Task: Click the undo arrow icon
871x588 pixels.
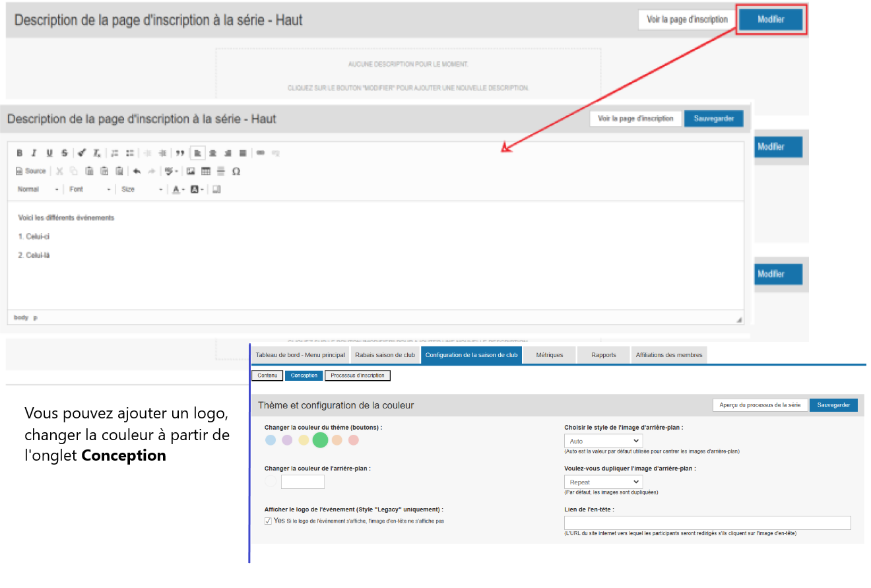Action: pos(137,171)
